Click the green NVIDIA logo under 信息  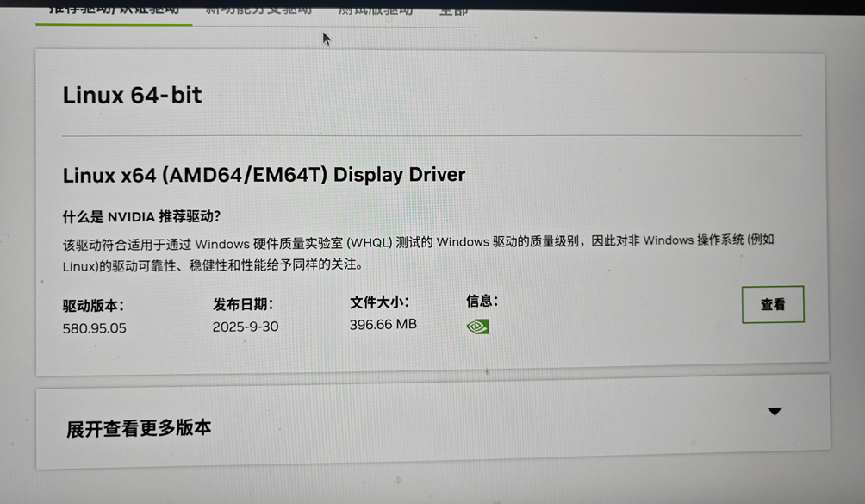click(478, 327)
